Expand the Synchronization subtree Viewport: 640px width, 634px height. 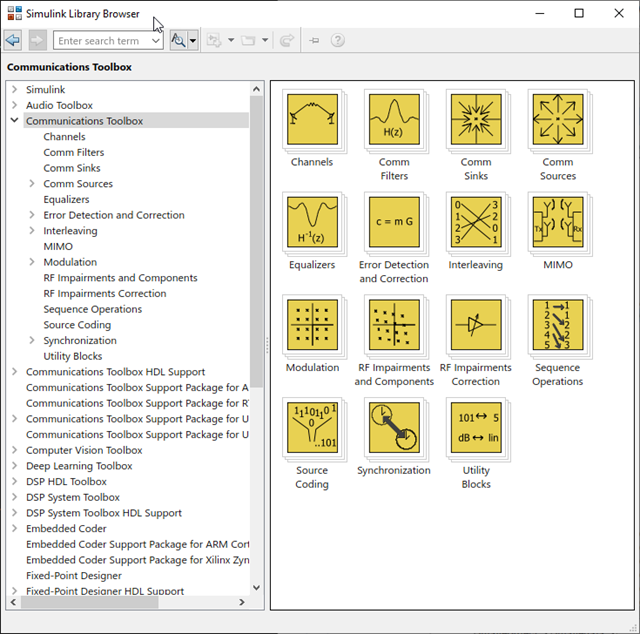coord(32,340)
